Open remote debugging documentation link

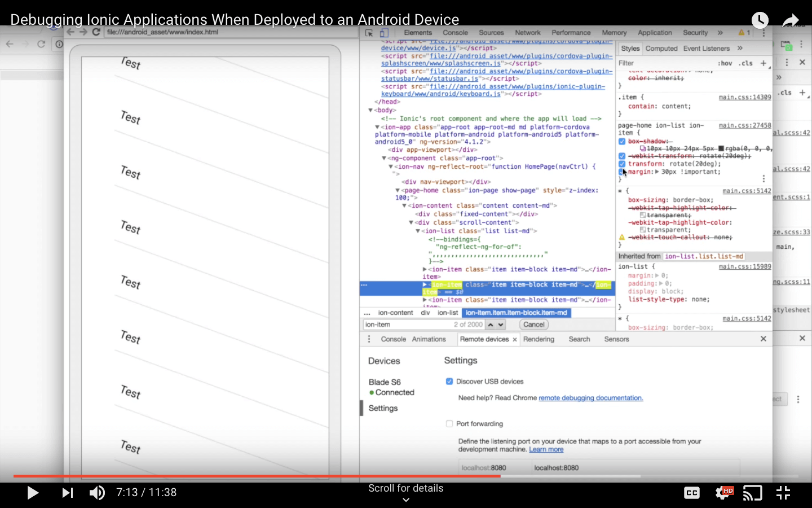[590, 398]
